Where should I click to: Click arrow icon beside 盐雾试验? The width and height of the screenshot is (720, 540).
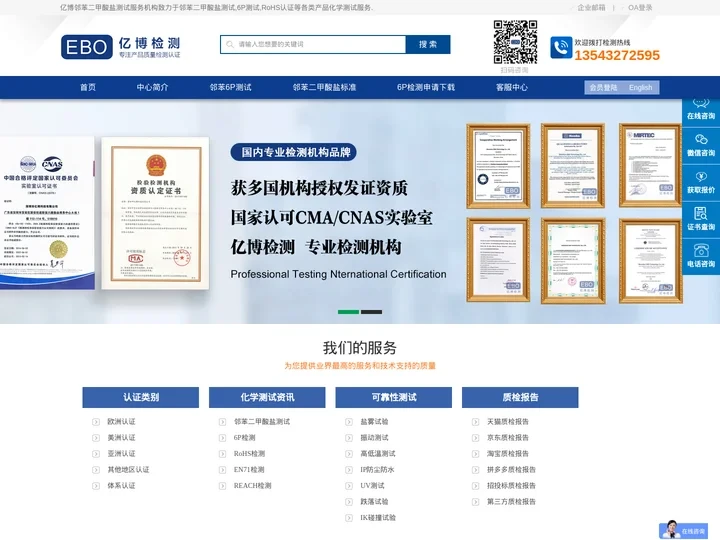point(349,422)
